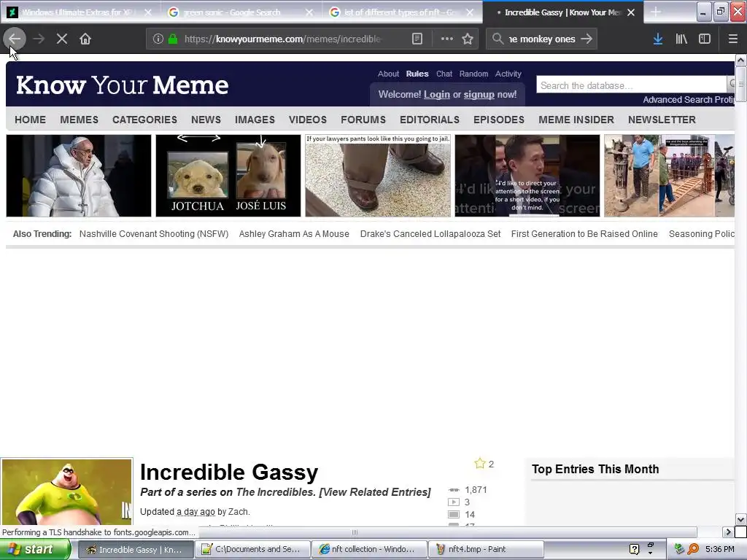Click the signup link
The height and width of the screenshot is (560, 747).
479,94
